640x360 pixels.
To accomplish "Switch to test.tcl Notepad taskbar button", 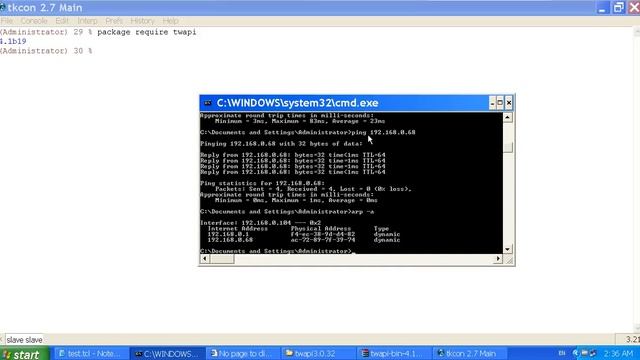I will click(x=90, y=353).
